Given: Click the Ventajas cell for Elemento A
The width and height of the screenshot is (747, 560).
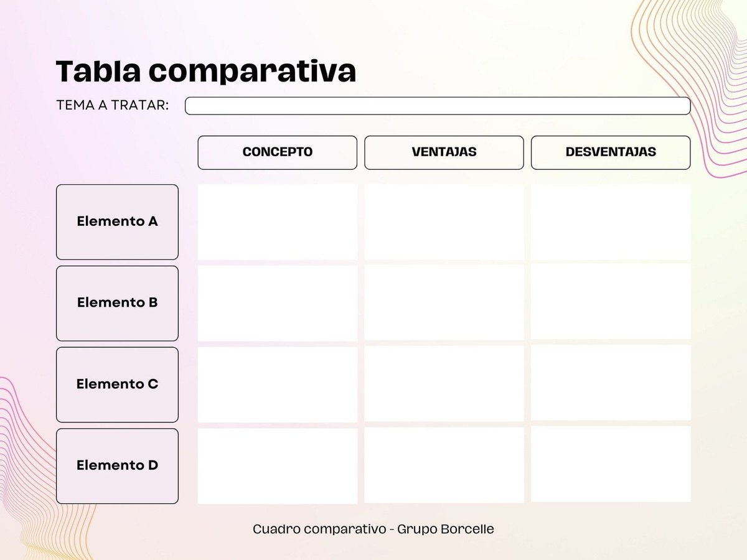Looking at the screenshot, I should [x=444, y=222].
